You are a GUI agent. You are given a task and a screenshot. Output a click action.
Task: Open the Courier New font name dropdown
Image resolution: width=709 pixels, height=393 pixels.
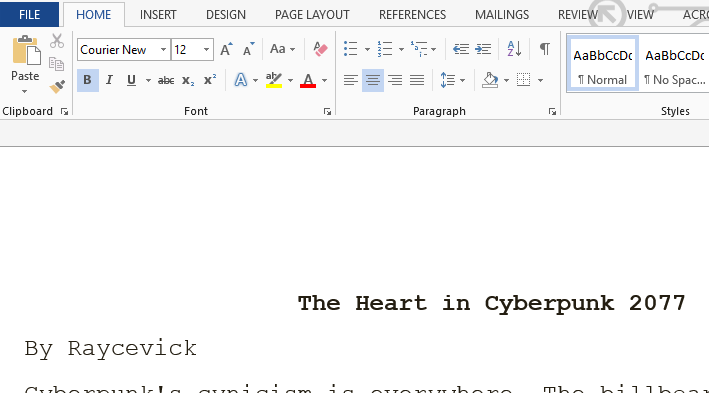point(163,50)
